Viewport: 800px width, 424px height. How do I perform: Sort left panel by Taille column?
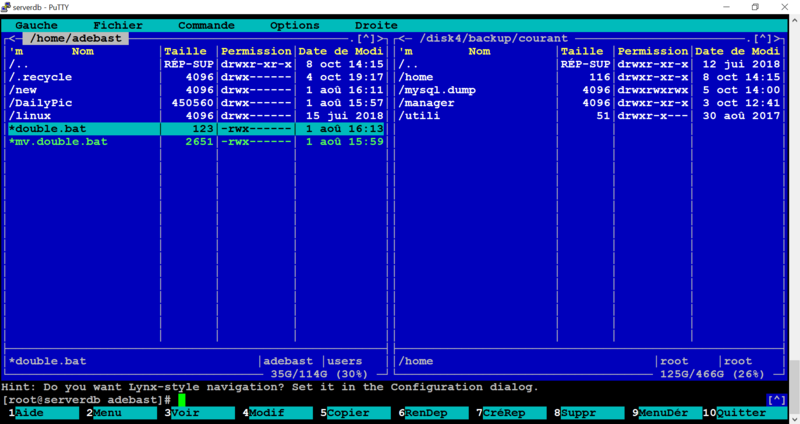click(185, 51)
